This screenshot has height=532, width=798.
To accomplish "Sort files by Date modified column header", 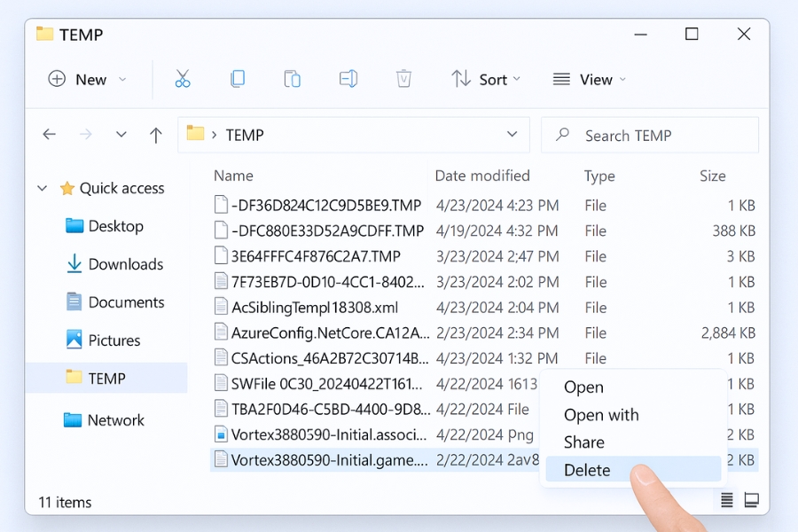I will (482, 176).
